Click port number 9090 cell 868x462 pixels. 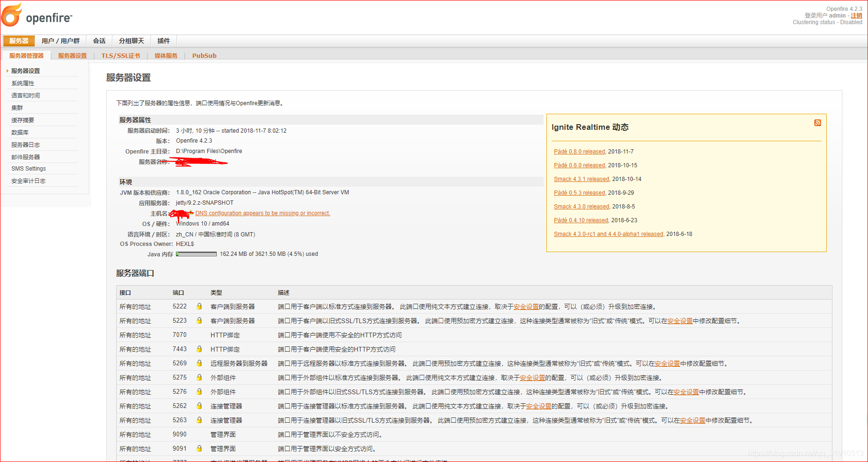tap(180, 435)
